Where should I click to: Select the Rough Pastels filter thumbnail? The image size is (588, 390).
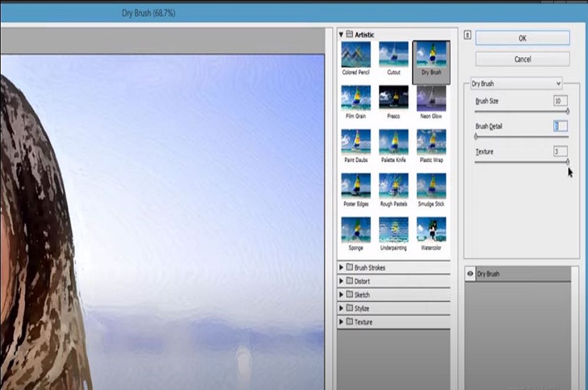[x=393, y=186]
